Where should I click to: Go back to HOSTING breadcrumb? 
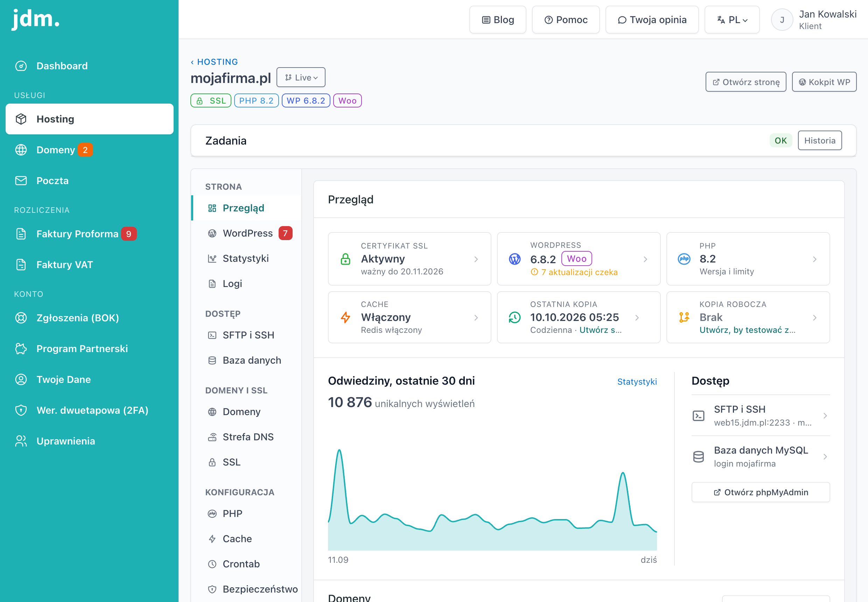pyautogui.click(x=214, y=62)
